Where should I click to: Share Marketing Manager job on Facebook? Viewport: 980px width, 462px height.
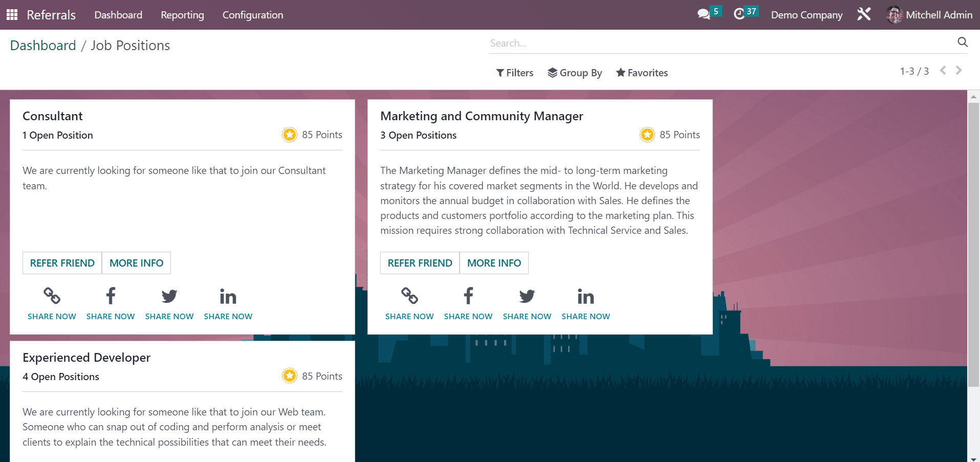tap(468, 296)
